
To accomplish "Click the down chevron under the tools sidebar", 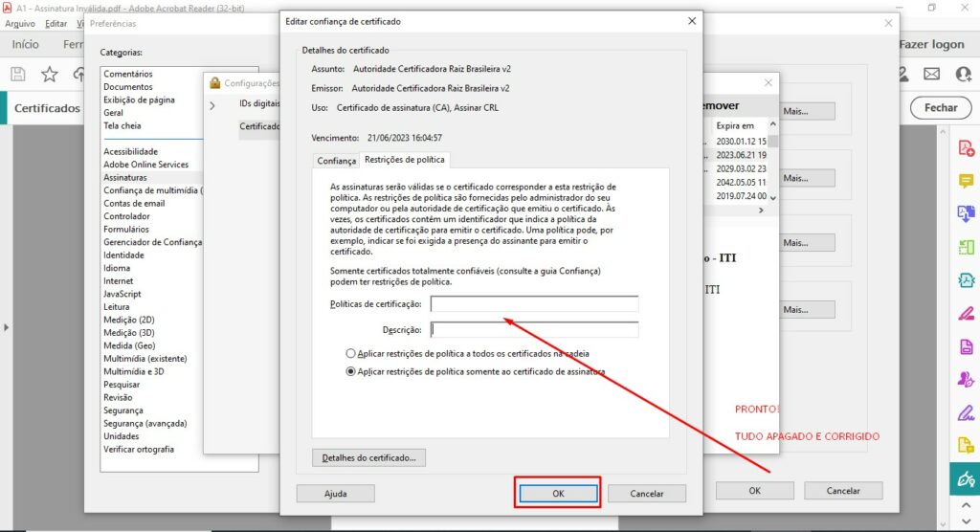I will [966, 521].
